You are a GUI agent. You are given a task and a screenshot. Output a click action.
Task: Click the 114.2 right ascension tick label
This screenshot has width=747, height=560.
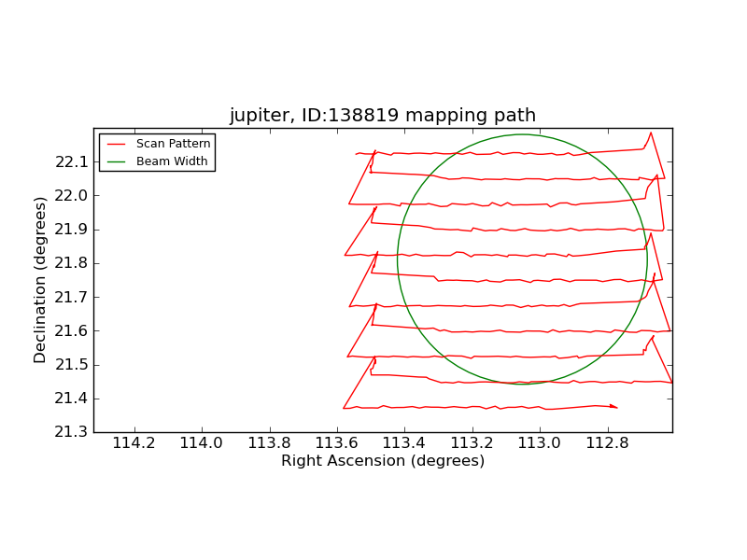coord(134,443)
